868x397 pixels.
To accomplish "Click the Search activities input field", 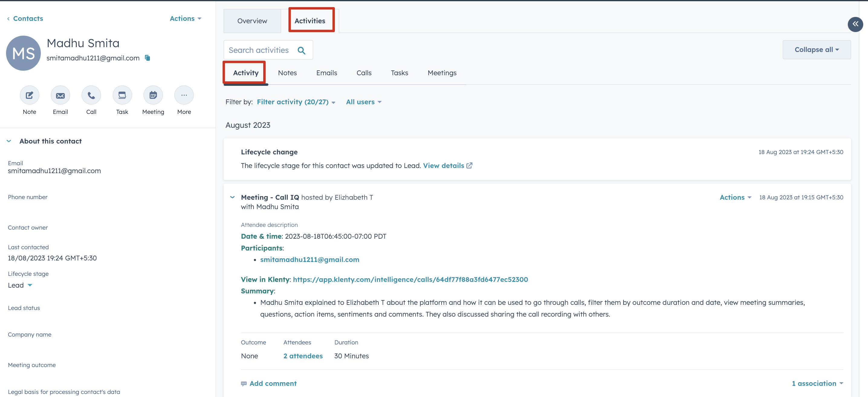I will point(258,50).
